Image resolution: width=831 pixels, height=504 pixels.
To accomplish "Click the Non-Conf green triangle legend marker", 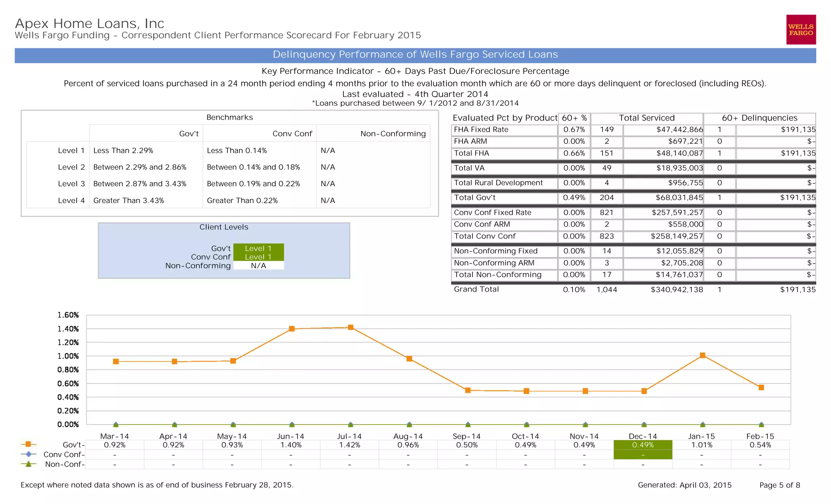I will [x=28, y=464].
